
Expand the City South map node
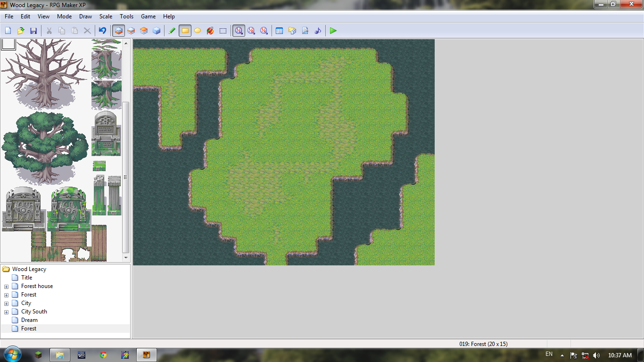6,312
